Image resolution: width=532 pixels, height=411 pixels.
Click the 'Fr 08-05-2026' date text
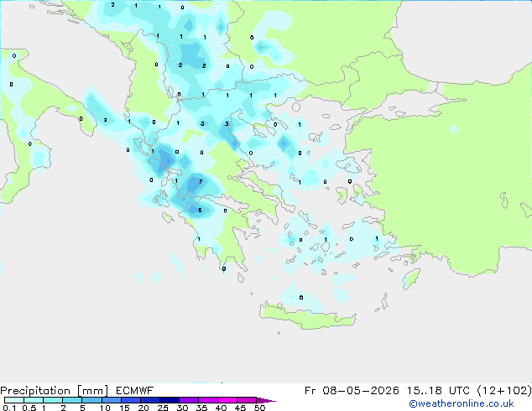pos(352,391)
